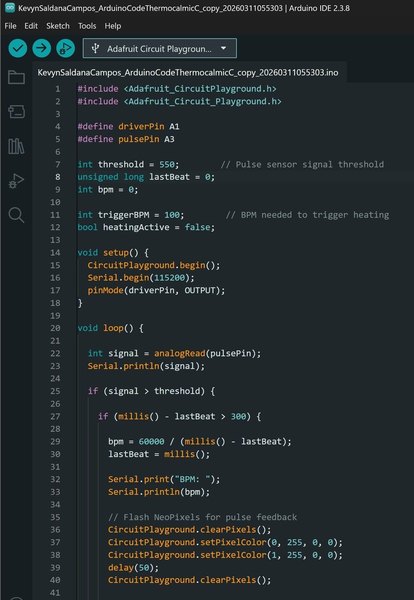
Task: Open the File menu
Action: click(x=10, y=26)
